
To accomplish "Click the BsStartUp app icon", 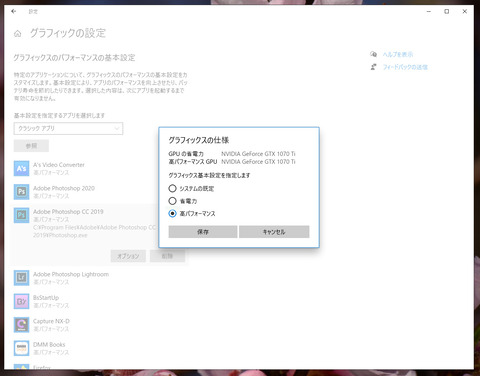I will (x=21, y=301).
